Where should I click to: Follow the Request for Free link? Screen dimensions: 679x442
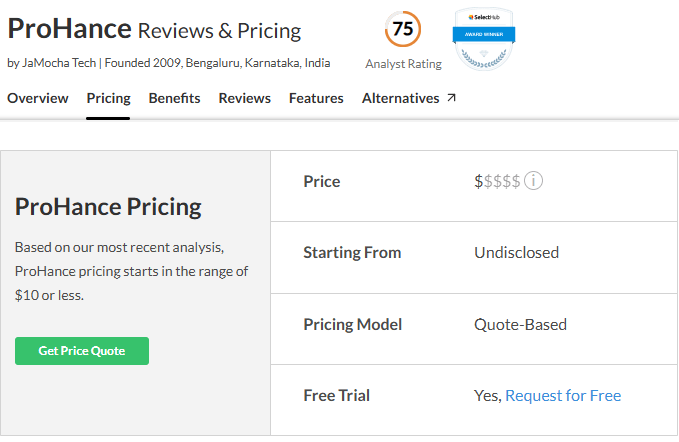(563, 396)
